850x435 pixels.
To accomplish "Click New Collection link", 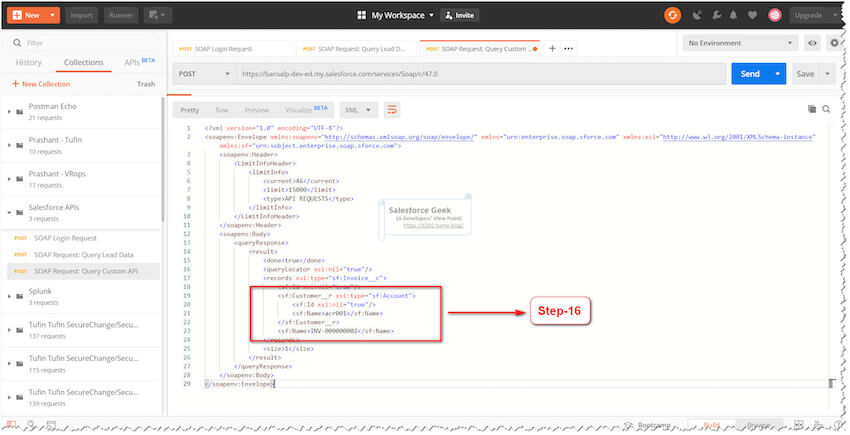I will click(41, 84).
